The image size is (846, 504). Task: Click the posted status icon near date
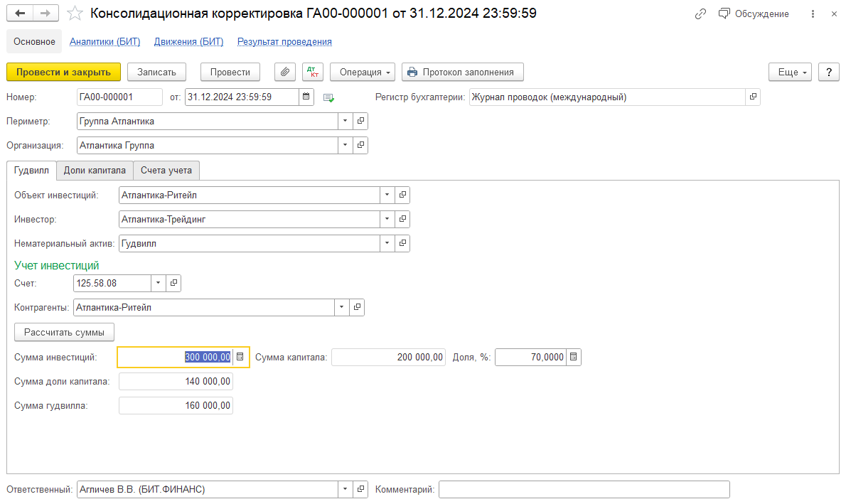click(x=328, y=97)
